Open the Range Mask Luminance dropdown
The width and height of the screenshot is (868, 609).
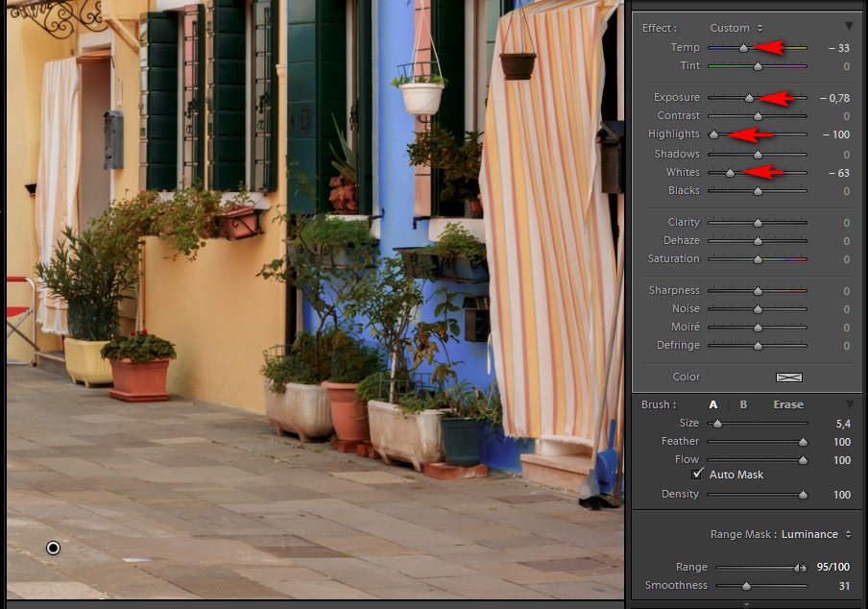(x=815, y=534)
